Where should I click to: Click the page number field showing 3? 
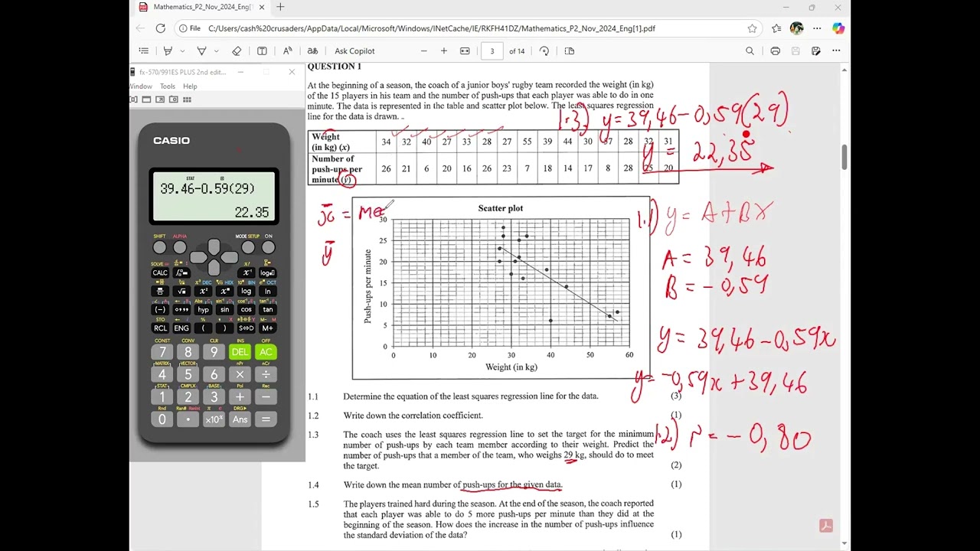click(x=492, y=51)
